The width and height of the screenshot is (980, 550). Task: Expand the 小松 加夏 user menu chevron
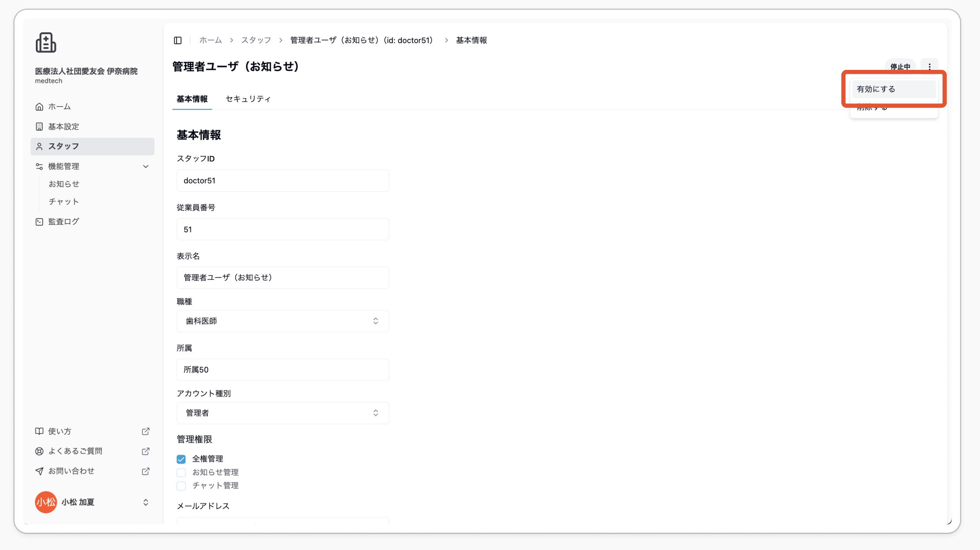point(146,503)
